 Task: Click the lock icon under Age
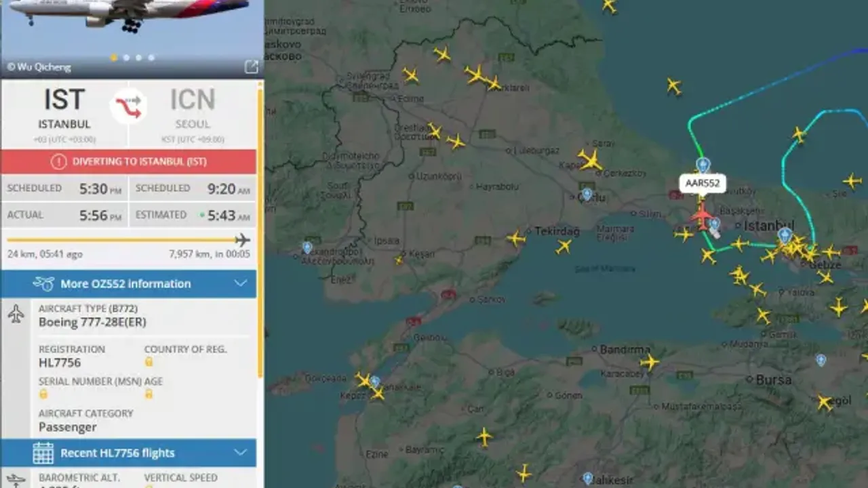(x=149, y=394)
